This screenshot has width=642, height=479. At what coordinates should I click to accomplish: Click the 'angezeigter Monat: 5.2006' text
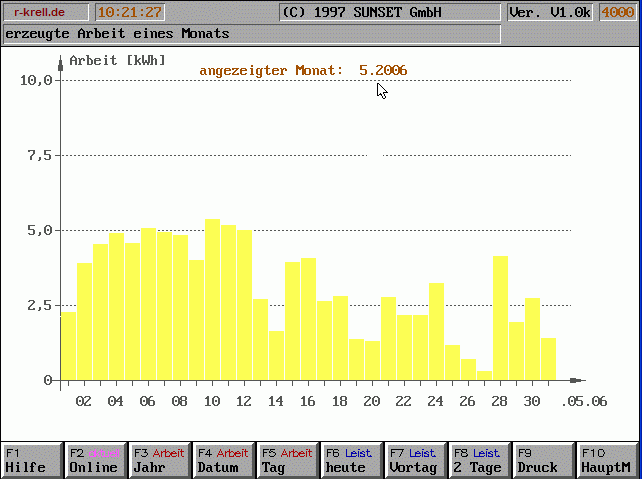tap(303, 70)
